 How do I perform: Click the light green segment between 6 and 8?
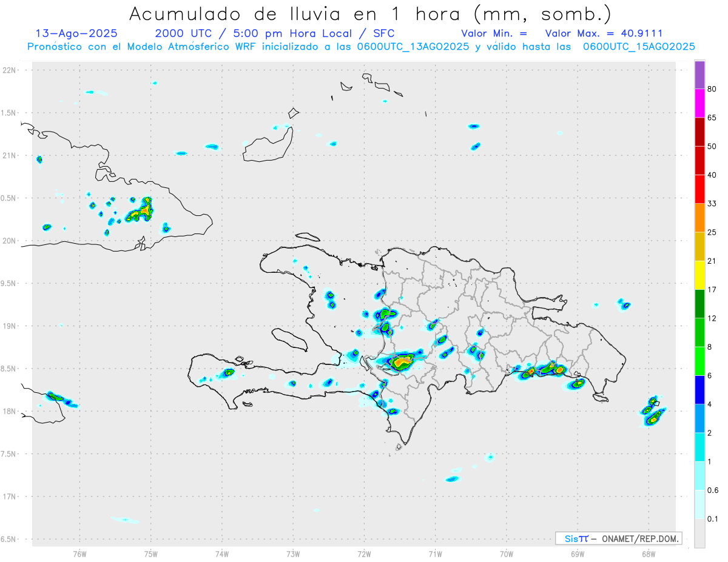[x=699, y=361]
